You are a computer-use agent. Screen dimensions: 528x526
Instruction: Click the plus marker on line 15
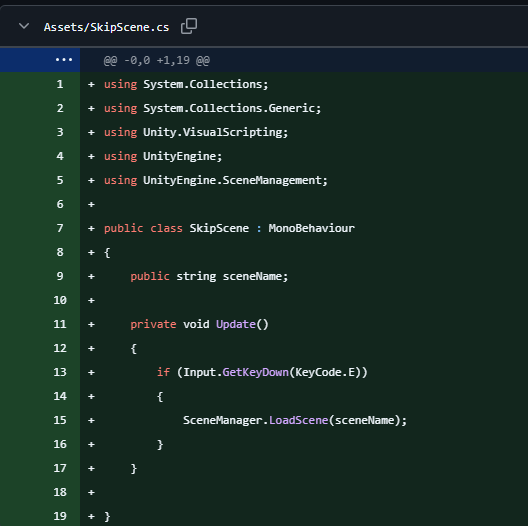click(91, 420)
